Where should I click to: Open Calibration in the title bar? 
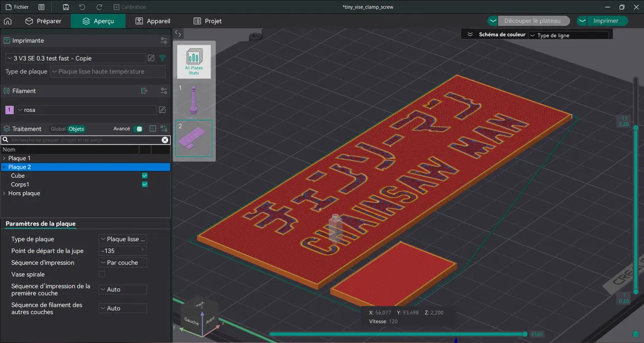[129, 7]
